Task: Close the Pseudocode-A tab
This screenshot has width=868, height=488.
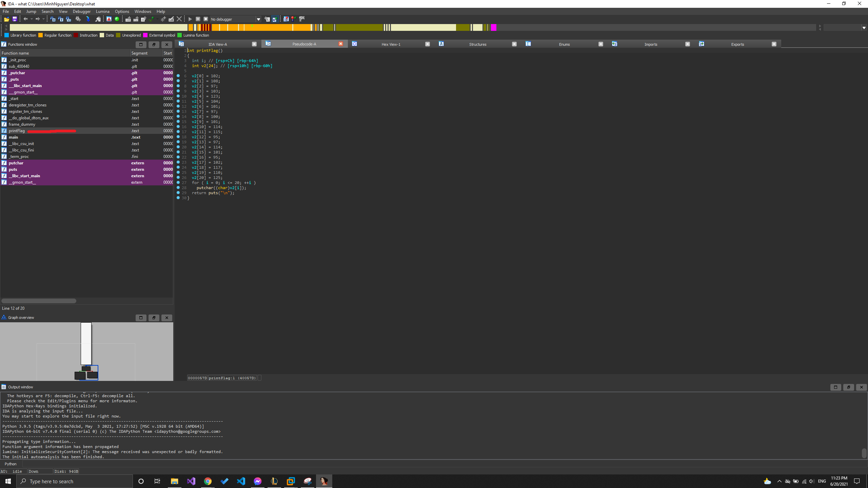Action: click(341, 44)
